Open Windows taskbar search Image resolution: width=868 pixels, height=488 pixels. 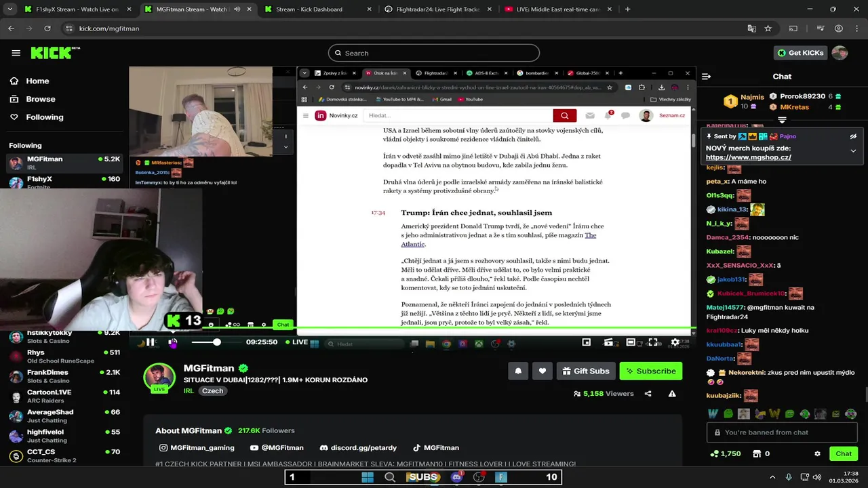(389, 477)
